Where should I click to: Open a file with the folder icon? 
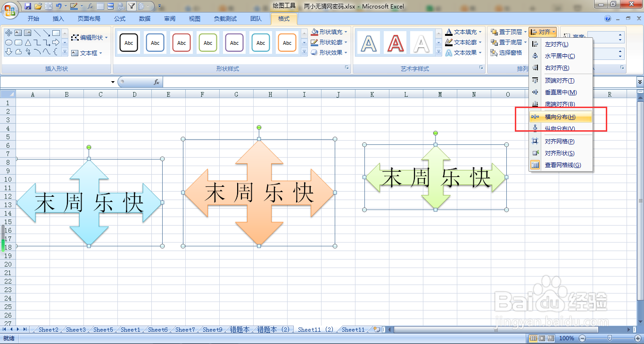point(38,6)
